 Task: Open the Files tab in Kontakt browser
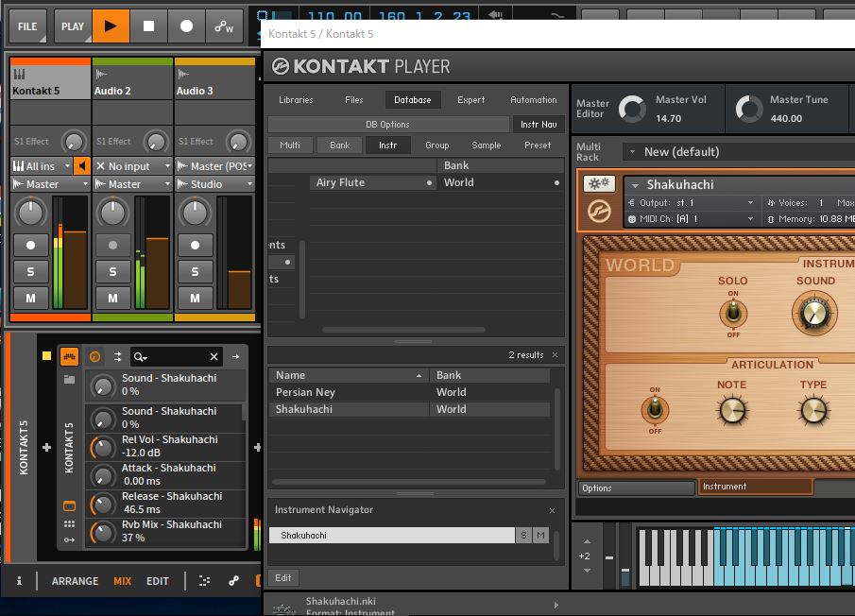tap(354, 100)
